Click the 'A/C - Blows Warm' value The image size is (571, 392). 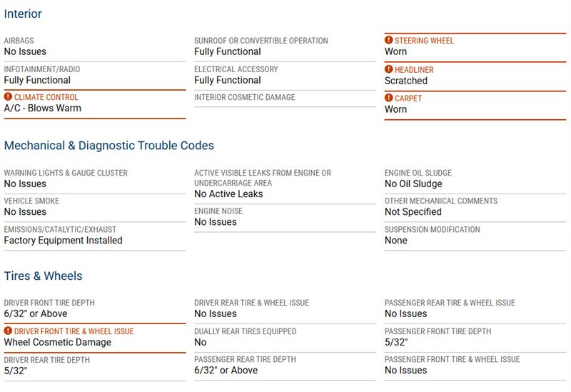point(43,109)
